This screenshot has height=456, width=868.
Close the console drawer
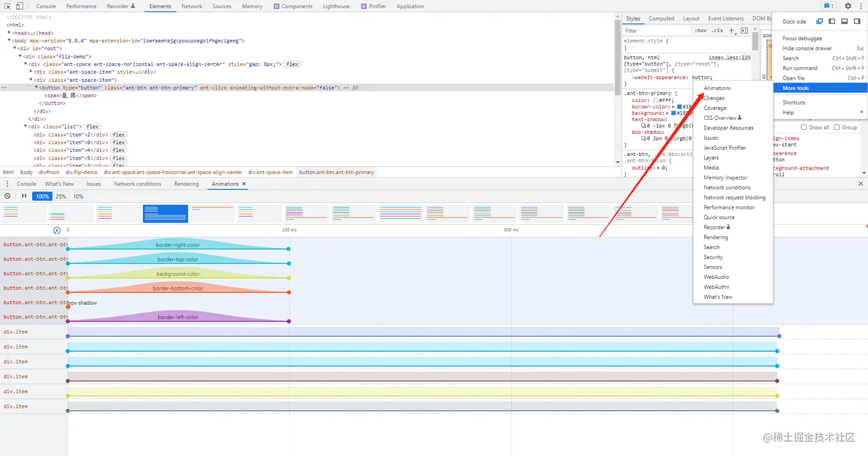(x=861, y=184)
